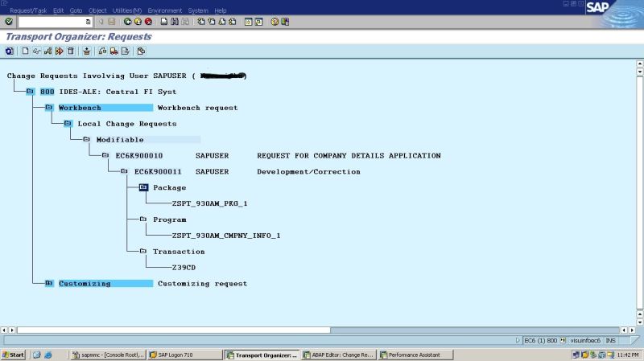The width and height of the screenshot is (644, 361).
Task: Collapse request EC6K900010 folder
Action: point(105,155)
